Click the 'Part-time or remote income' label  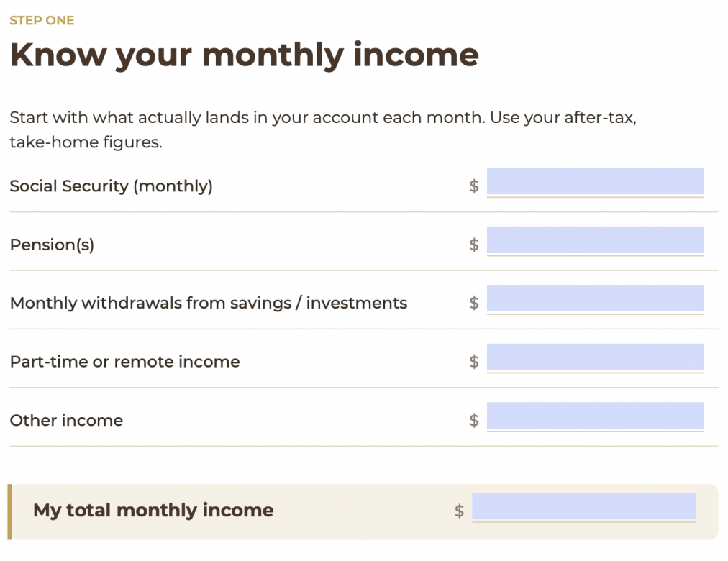click(125, 362)
